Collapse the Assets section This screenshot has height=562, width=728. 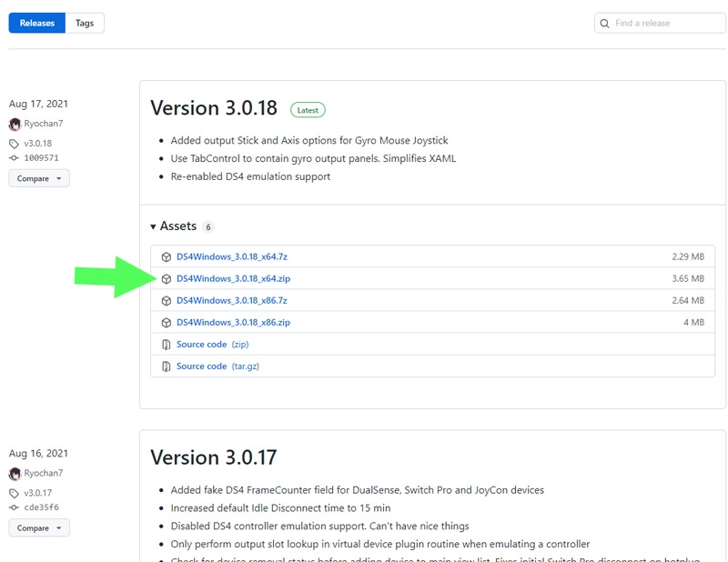153,226
